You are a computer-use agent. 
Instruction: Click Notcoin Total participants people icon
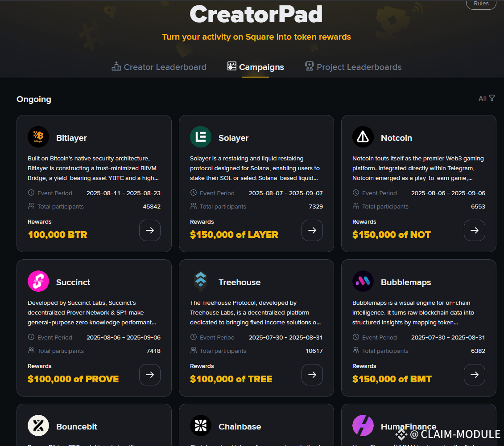click(356, 206)
